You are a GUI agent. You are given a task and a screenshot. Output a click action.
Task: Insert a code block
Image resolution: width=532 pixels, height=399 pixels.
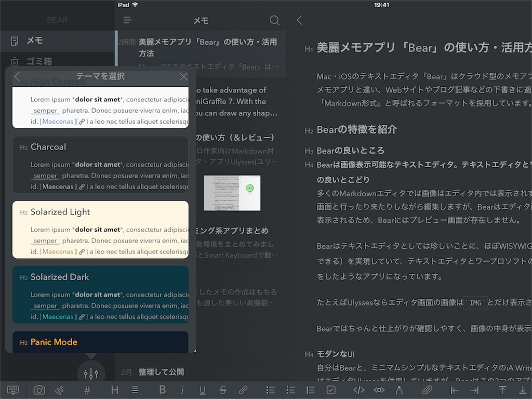pyautogui.click(x=379, y=390)
